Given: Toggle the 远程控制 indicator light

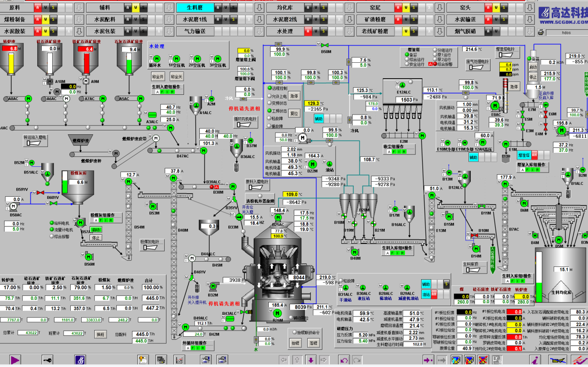Looking at the screenshot, I should tap(269, 88).
